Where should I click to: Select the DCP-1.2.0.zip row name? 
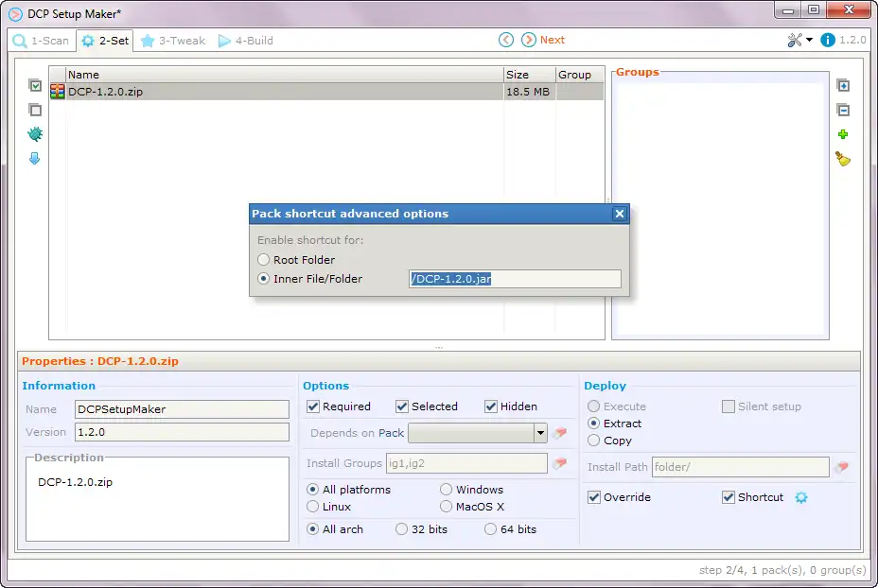coord(105,92)
